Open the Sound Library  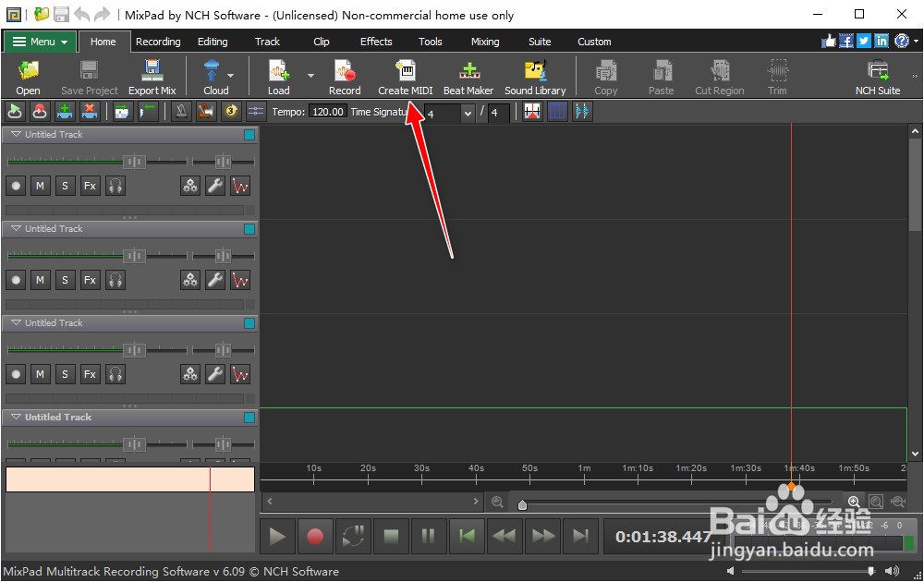(535, 77)
